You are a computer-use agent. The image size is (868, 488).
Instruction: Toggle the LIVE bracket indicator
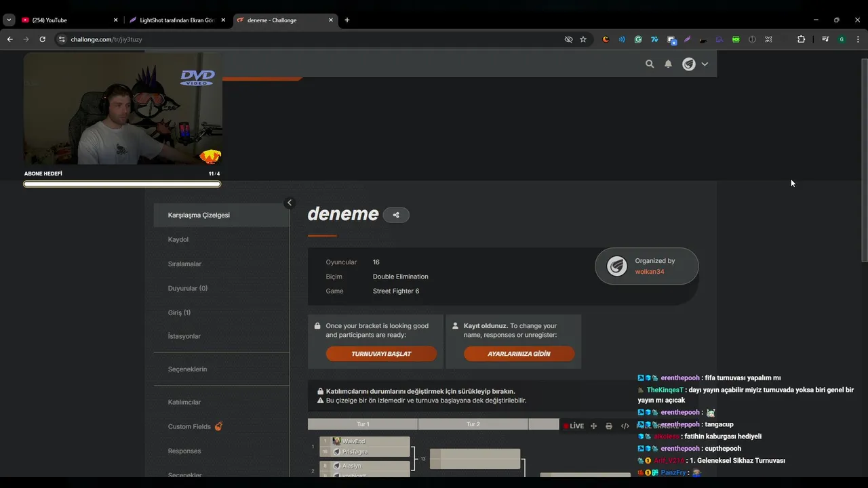click(x=573, y=426)
